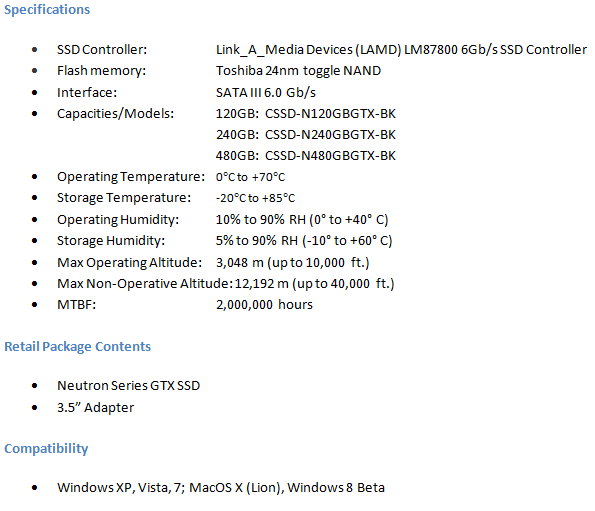
Task: Click the Neutron Series GTX SSD item
Action: [x=128, y=386]
